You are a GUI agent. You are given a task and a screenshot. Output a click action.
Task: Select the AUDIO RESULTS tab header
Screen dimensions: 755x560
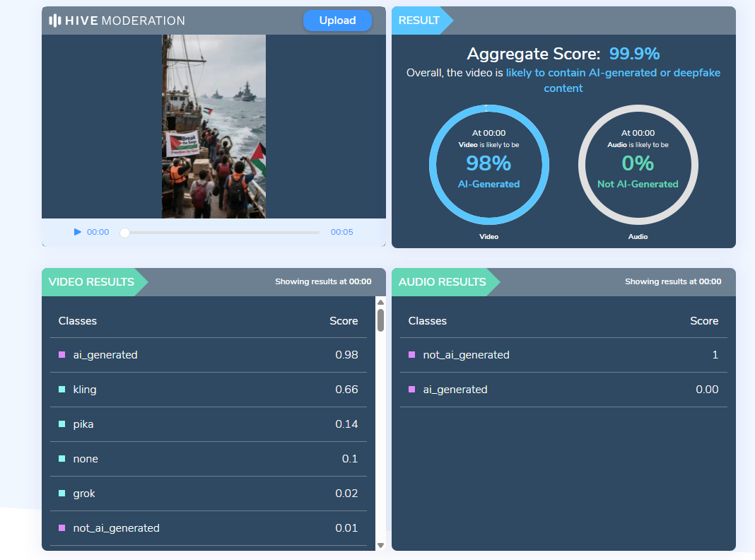click(442, 281)
